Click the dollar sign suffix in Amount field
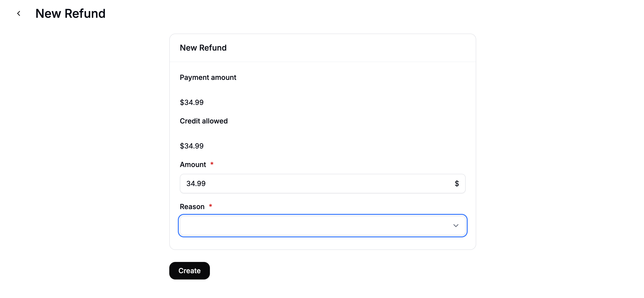This screenshot has width=644, height=298. (456, 183)
